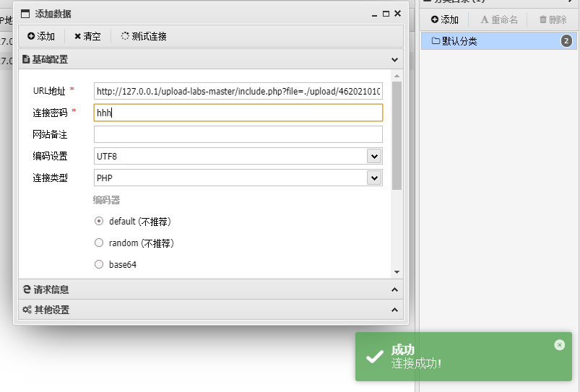Click the 成功 success notification checkmark
This screenshot has width=580, height=392.
point(374,357)
